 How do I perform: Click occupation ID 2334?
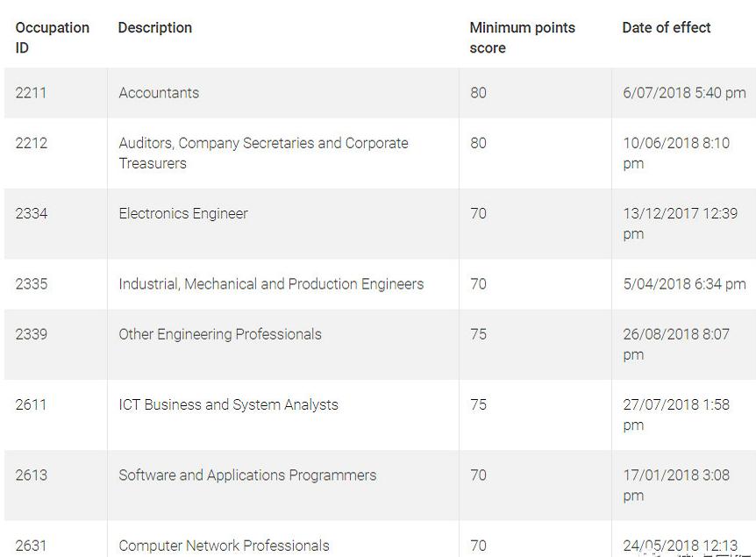click(x=32, y=213)
